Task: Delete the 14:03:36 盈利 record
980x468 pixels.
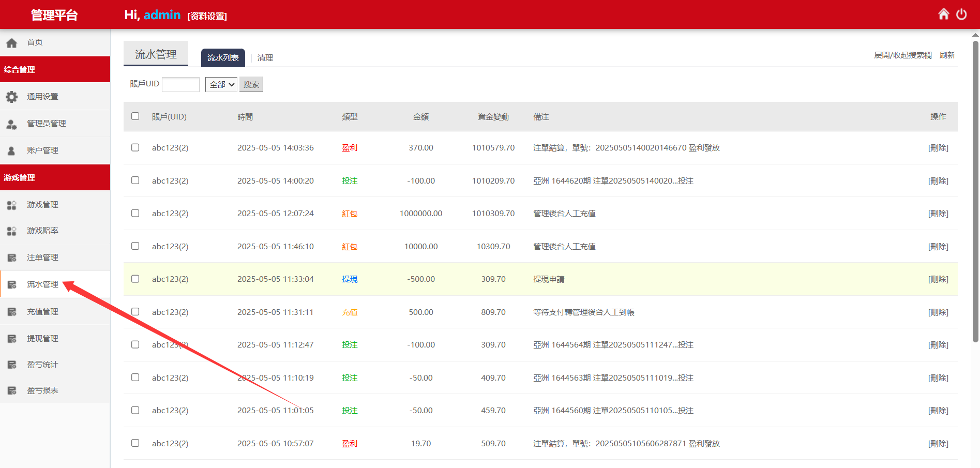Action: tap(938, 148)
